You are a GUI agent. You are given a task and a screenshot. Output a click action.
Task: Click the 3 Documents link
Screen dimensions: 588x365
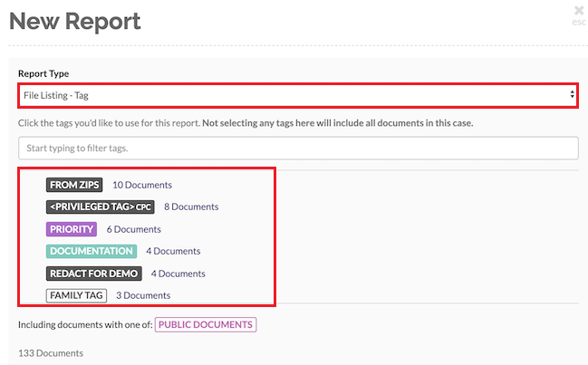pyautogui.click(x=143, y=294)
